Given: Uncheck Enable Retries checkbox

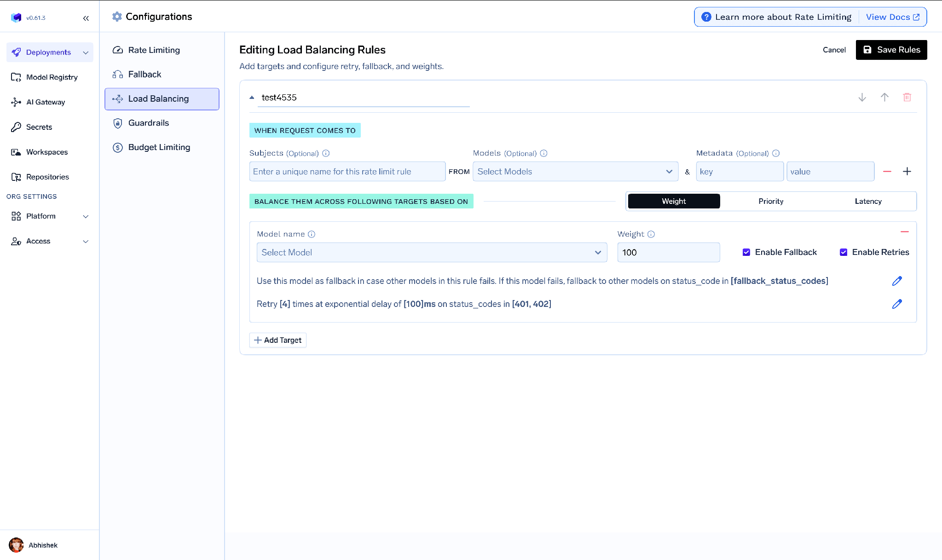Looking at the screenshot, I should [844, 252].
